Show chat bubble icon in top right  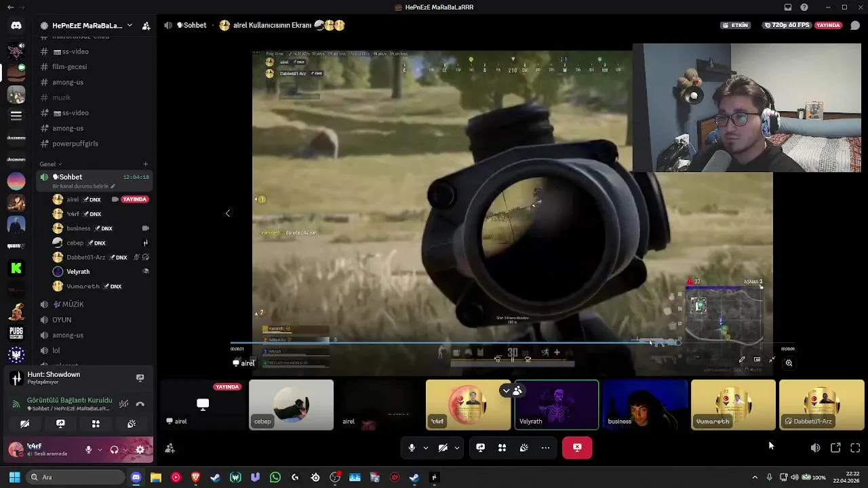coord(855,25)
